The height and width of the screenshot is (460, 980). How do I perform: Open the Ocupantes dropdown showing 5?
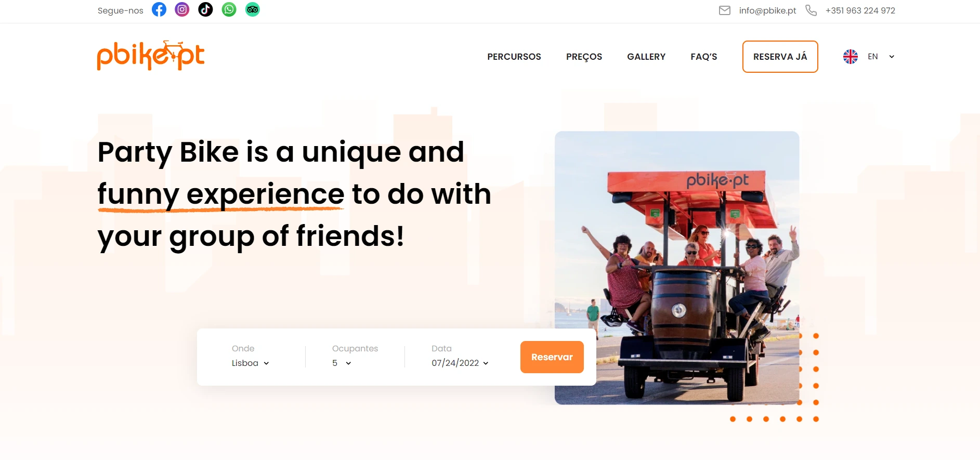click(342, 363)
